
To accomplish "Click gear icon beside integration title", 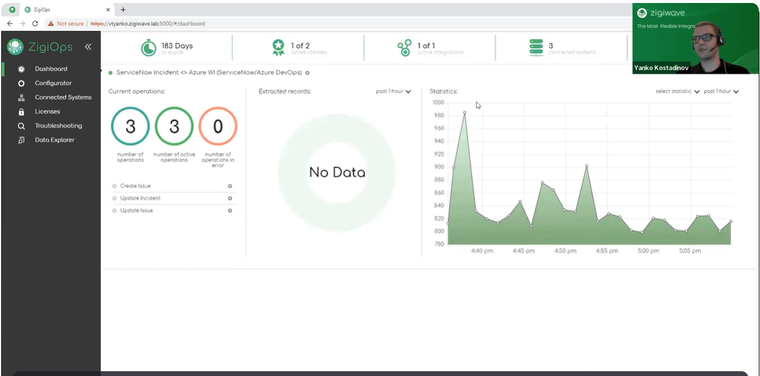I will [x=308, y=73].
